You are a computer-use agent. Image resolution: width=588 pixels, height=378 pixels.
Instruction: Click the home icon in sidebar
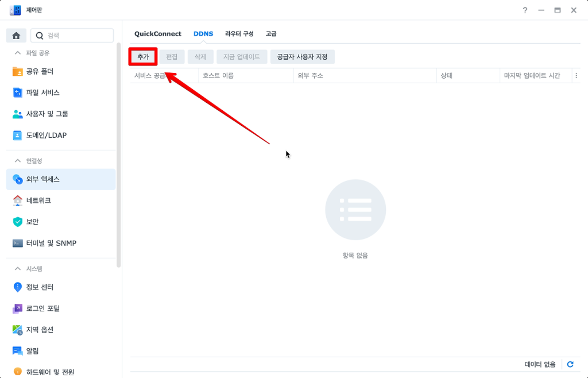click(x=16, y=36)
